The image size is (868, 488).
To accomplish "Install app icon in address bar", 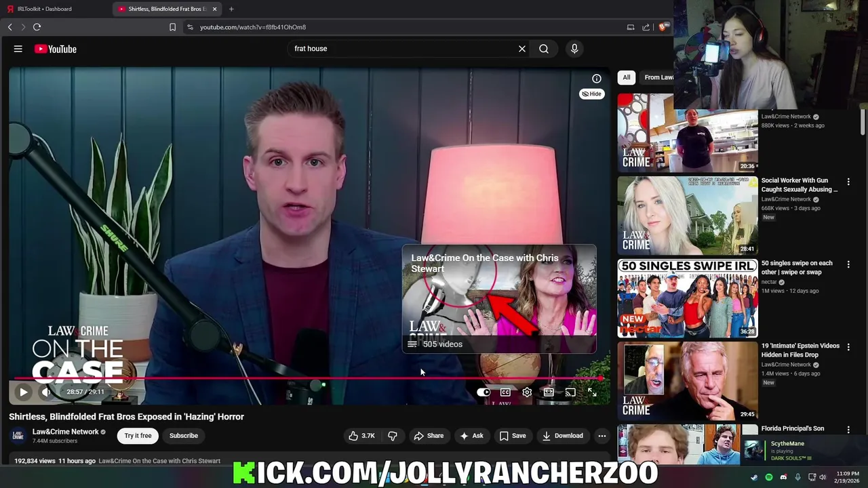I will (631, 27).
